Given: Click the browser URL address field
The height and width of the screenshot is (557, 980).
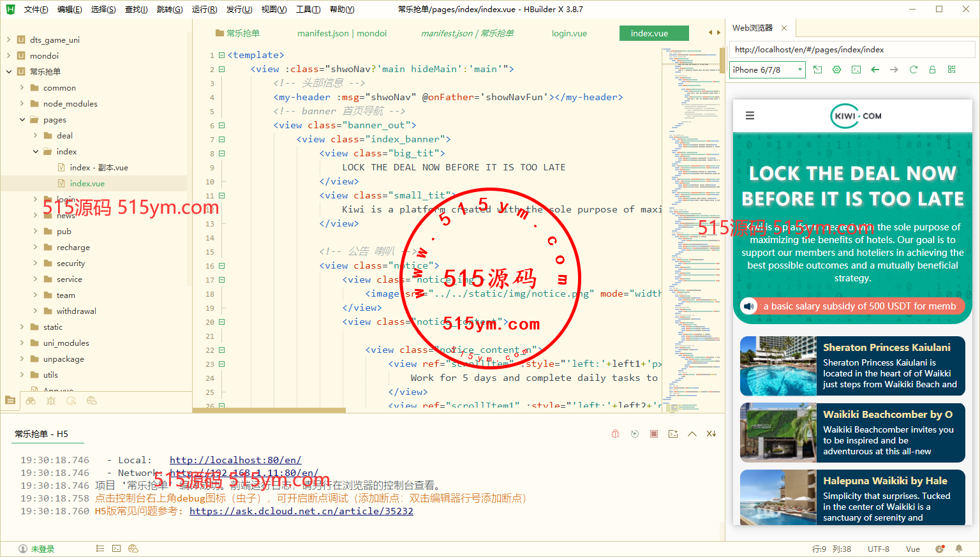Looking at the screenshot, I should pyautogui.click(x=851, y=49).
